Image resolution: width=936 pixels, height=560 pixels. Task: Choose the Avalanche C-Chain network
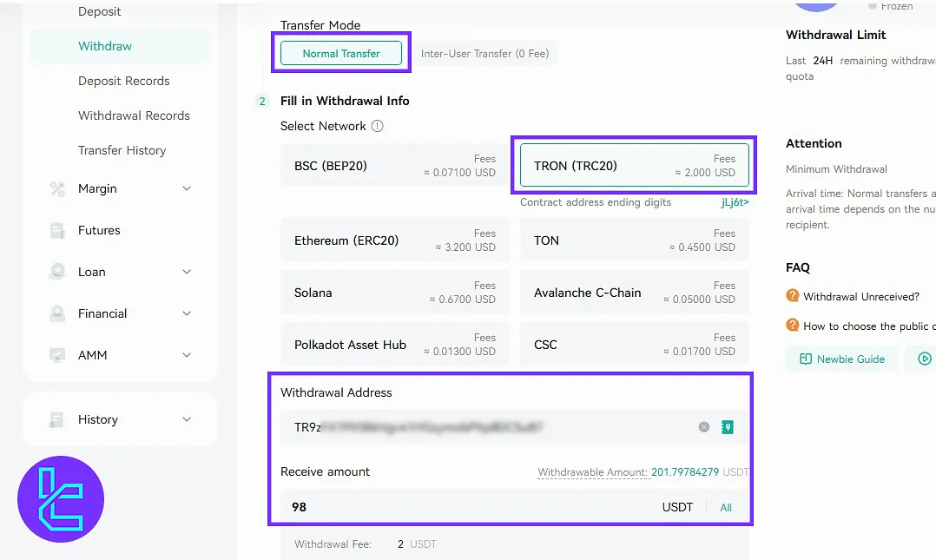[634, 293]
